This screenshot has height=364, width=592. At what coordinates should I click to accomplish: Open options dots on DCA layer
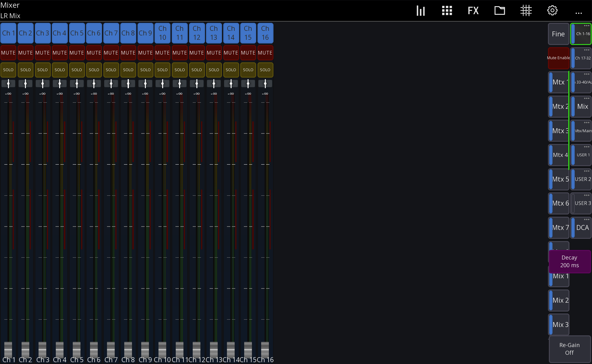click(x=586, y=219)
